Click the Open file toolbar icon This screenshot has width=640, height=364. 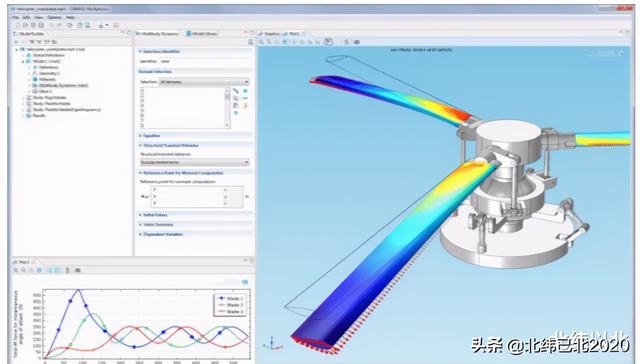25,25
